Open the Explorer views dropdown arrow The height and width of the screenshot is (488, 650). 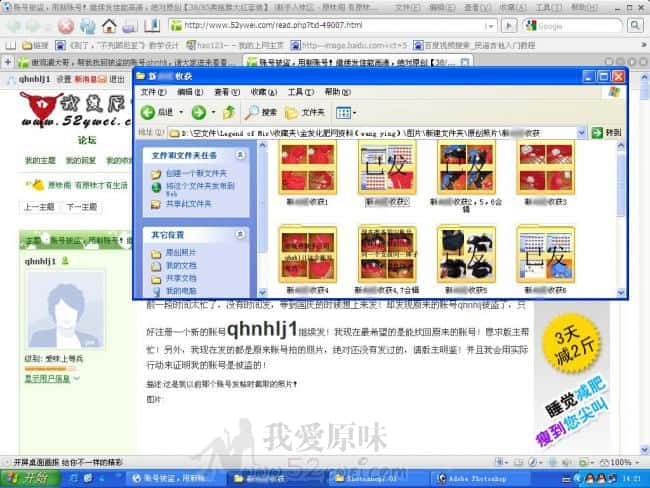(354, 113)
